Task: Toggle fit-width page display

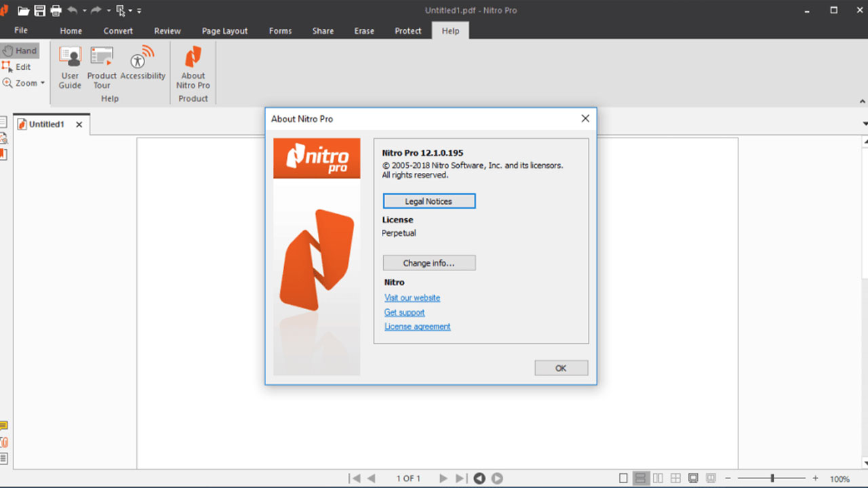Action: (711, 478)
